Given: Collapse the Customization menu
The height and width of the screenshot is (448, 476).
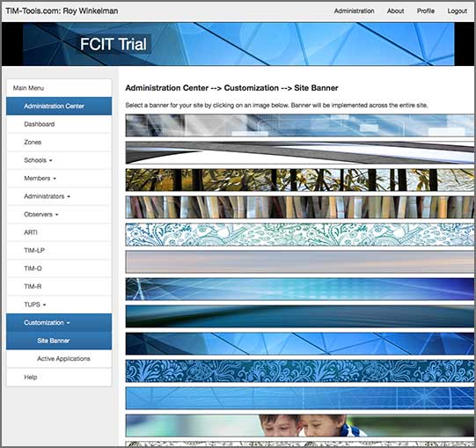Looking at the screenshot, I should click(59, 322).
